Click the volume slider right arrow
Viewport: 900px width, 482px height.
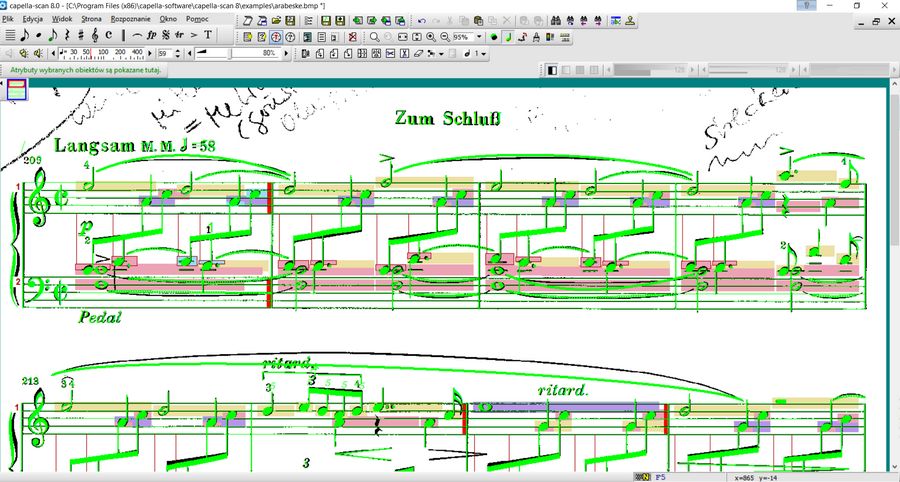coord(286,53)
